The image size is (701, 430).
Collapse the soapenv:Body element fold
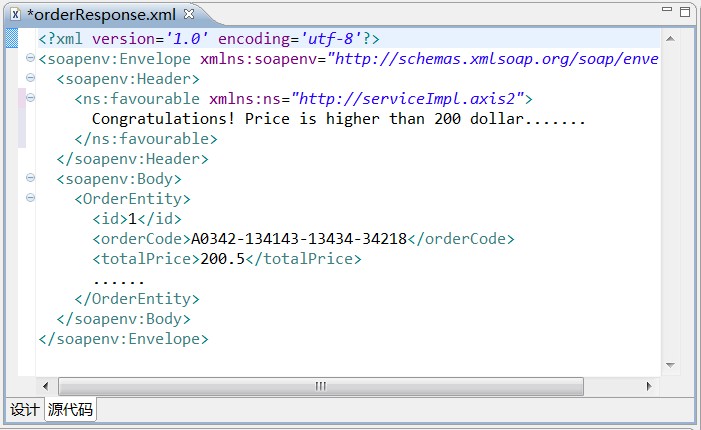click(30, 177)
